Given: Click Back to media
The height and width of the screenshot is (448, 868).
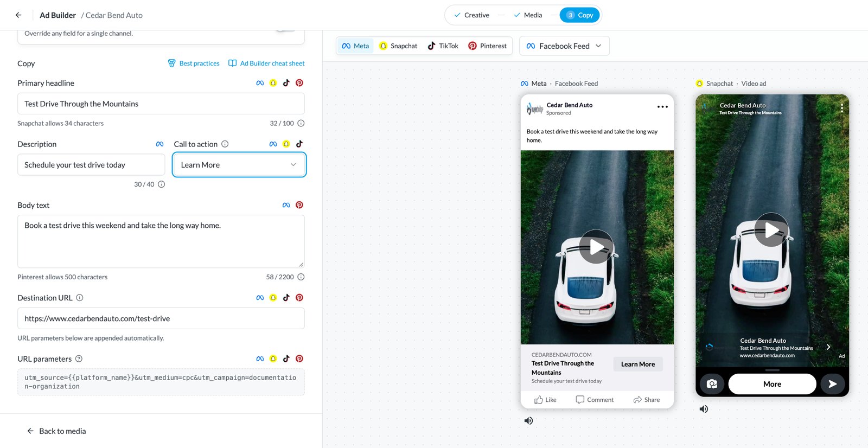Looking at the screenshot, I should pos(56,431).
